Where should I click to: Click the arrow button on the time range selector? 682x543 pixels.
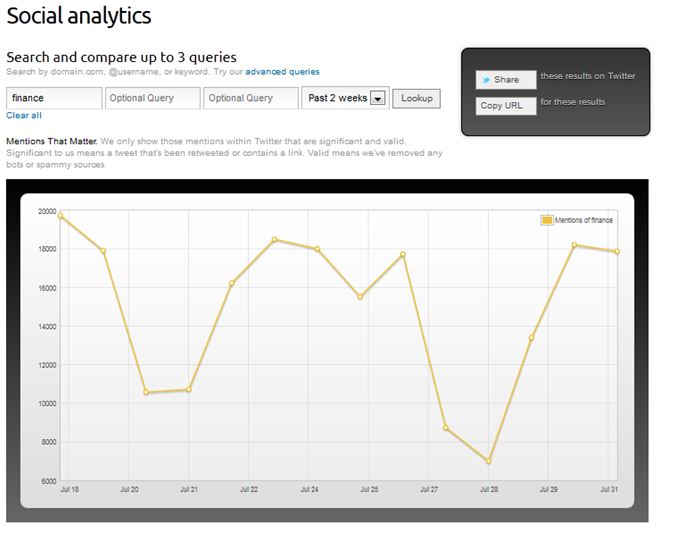coord(377,98)
